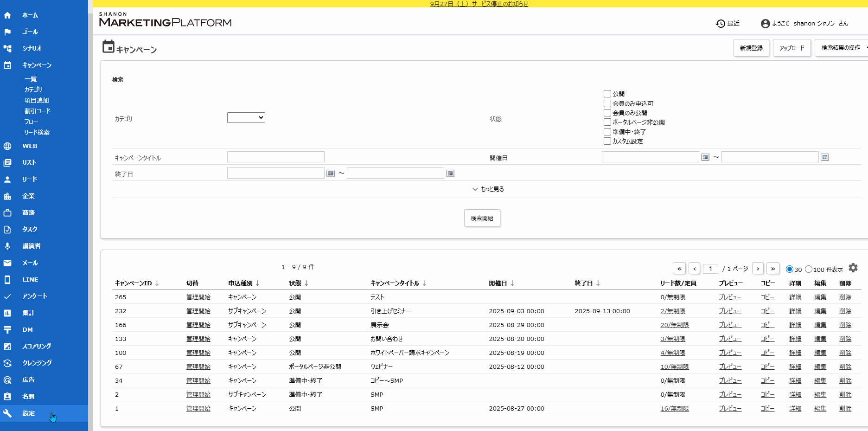Click the page number input box

(x=710, y=269)
